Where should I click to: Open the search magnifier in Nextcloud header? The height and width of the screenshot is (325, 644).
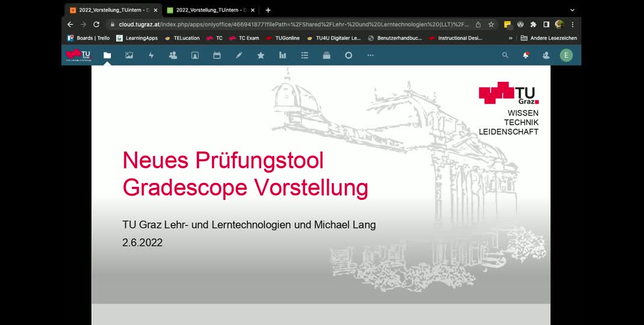click(505, 55)
